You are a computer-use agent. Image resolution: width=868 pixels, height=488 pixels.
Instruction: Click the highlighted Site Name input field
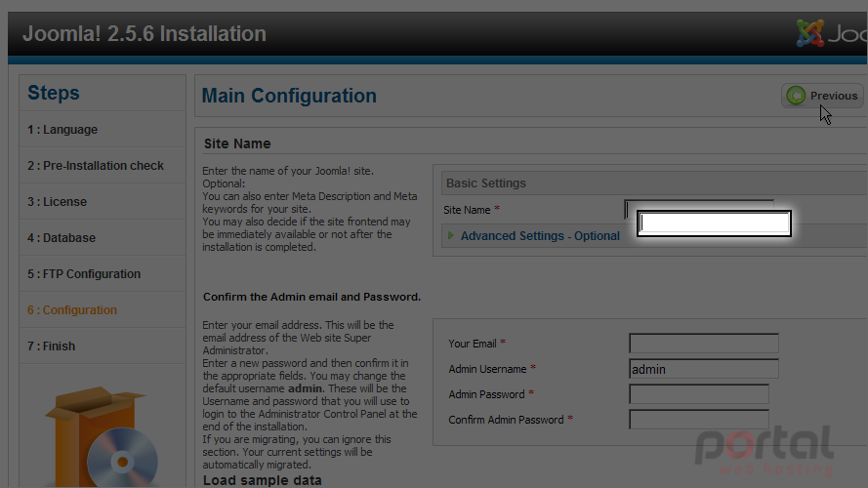714,223
